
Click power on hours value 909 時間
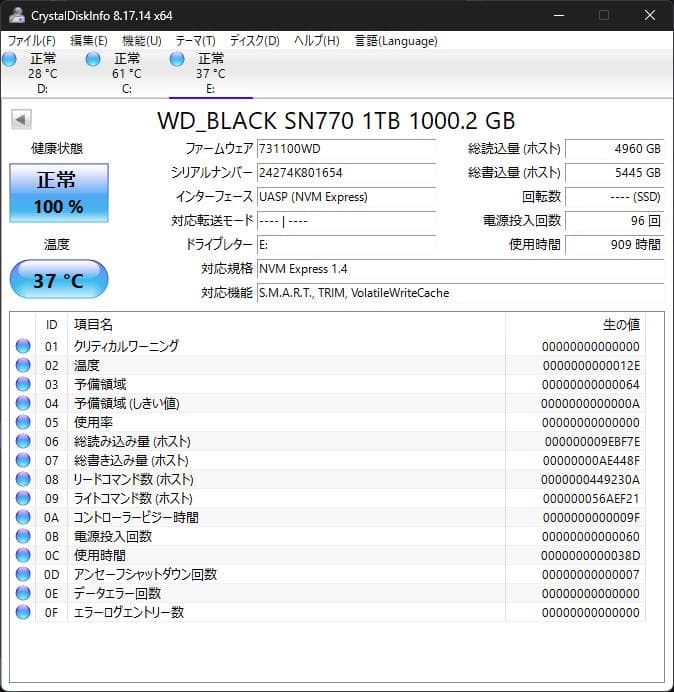(x=614, y=244)
